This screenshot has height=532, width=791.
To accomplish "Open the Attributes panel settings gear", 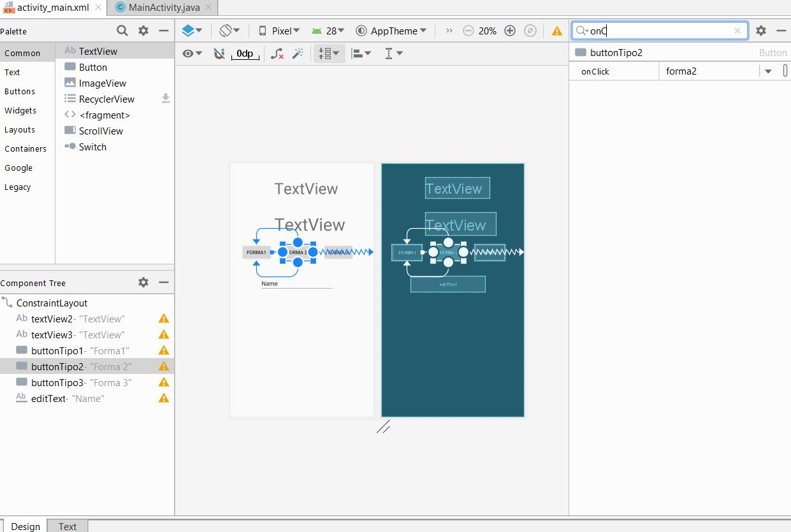I will point(761,31).
